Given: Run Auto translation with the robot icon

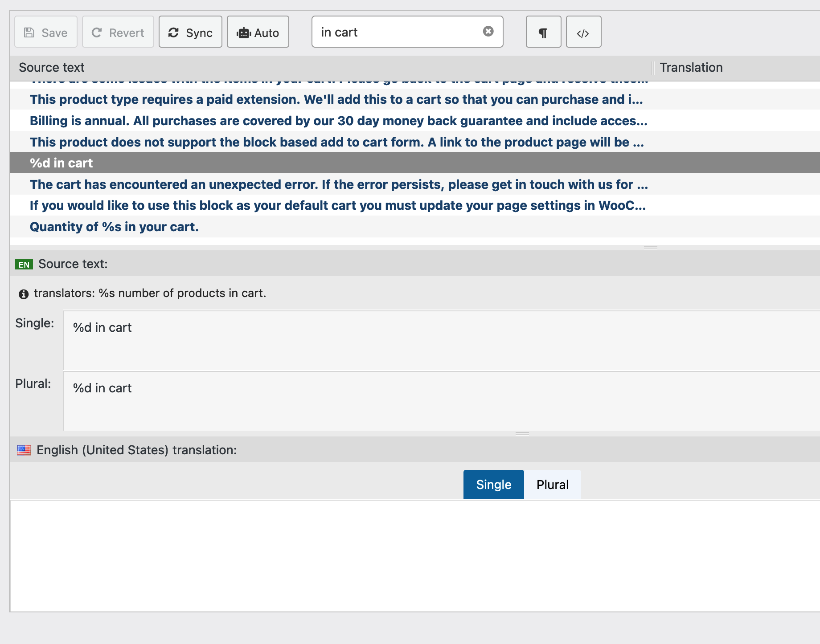Looking at the screenshot, I should pos(244,32).
